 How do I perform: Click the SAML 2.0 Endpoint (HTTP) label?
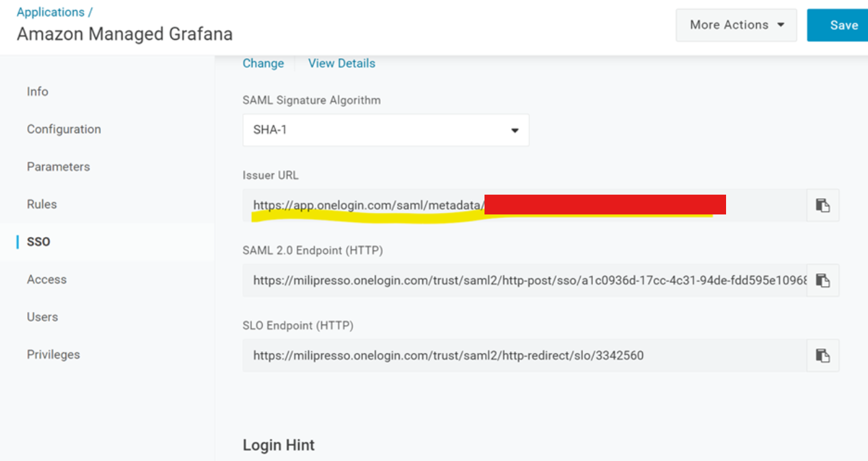pos(313,251)
